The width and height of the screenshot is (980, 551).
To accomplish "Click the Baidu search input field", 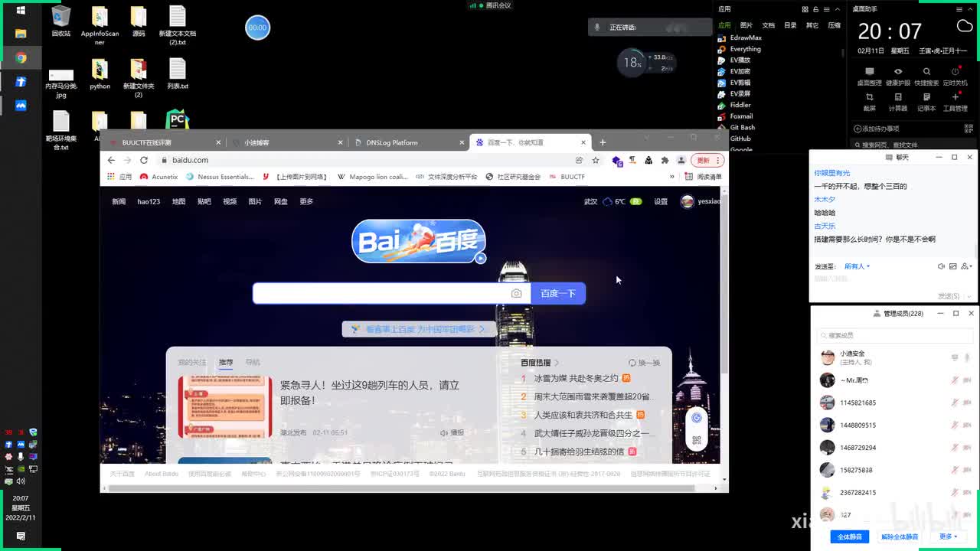I will [x=381, y=293].
